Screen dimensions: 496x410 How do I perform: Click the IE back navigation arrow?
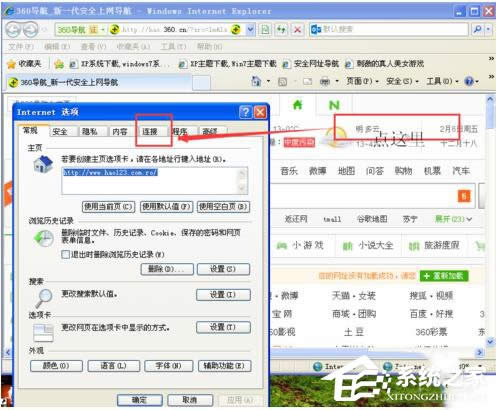pyautogui.click(x=14, y=30)
